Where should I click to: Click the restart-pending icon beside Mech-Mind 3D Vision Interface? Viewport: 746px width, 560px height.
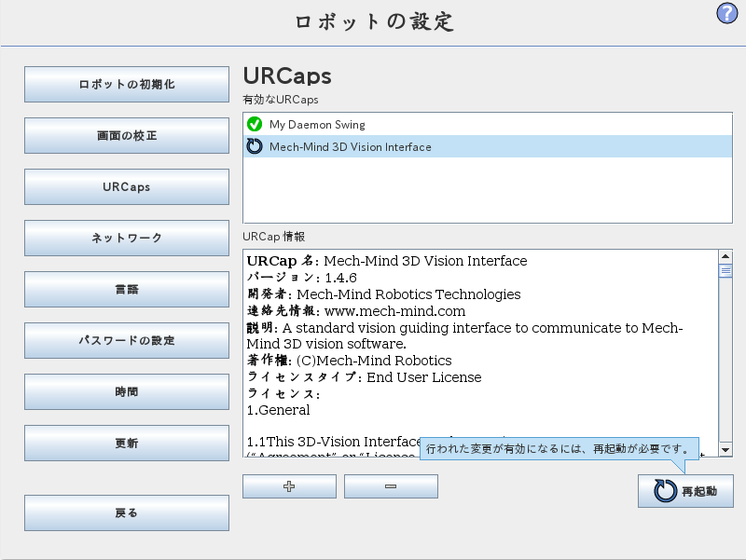(x=255, y=146)
